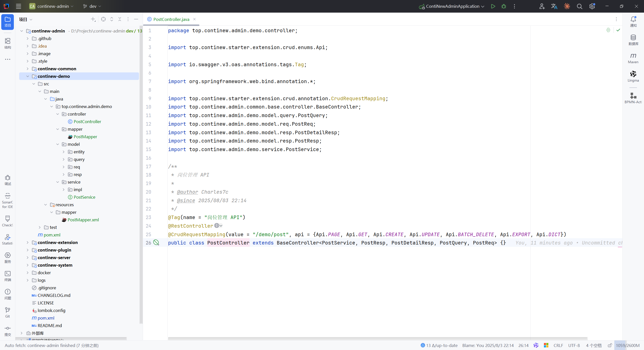Viewport: 644px width, 350px height.
Task: Click the green inspection checkmark
Action: coord(618,30)
